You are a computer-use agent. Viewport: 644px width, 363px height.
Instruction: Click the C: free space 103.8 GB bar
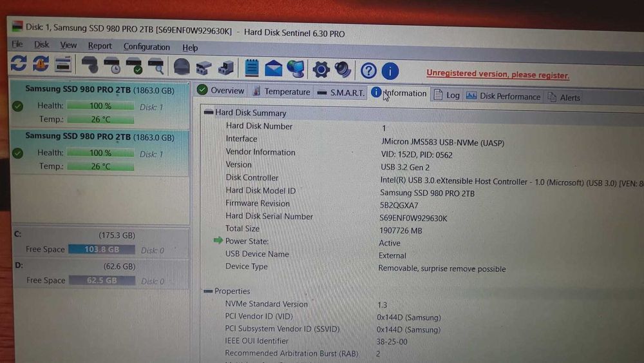pos(102,250)
